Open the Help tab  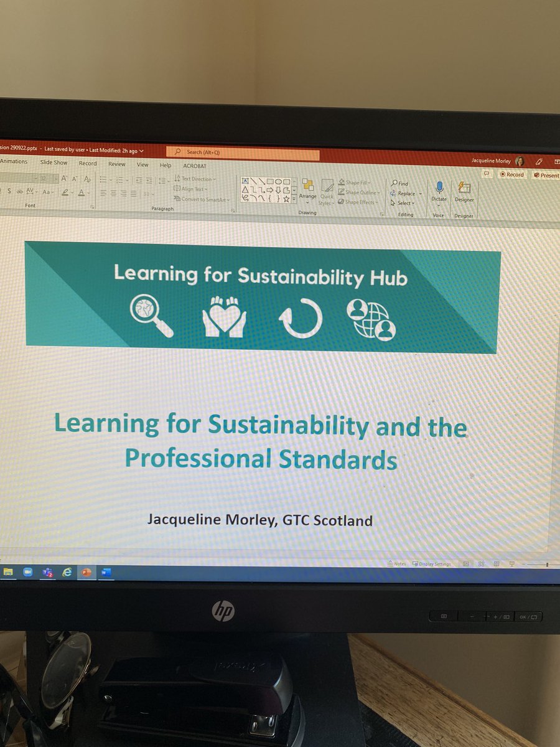(166, 165)
